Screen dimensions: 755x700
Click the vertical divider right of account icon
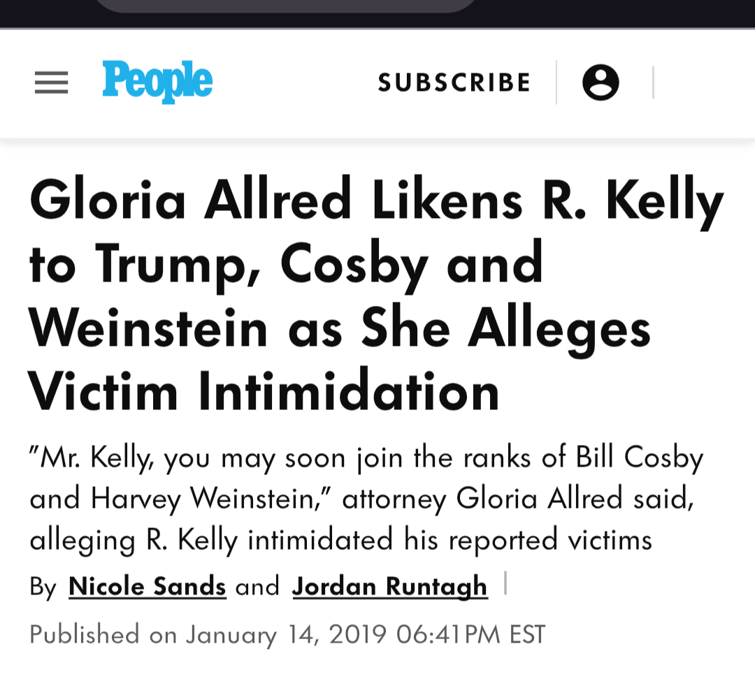point(653,82)
